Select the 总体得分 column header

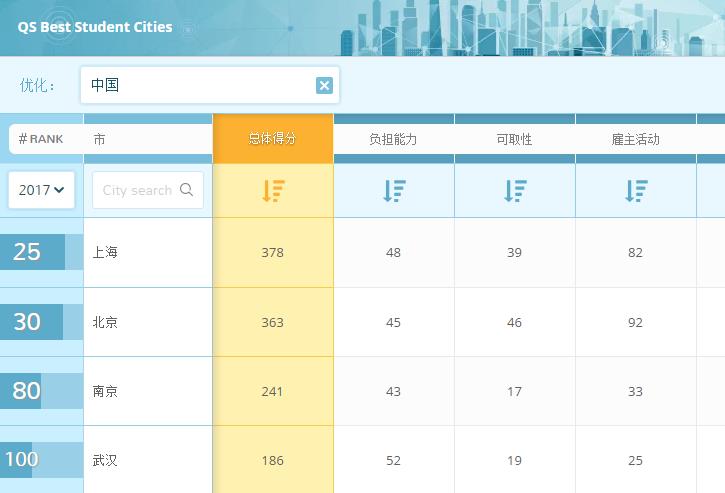[273, 139]
